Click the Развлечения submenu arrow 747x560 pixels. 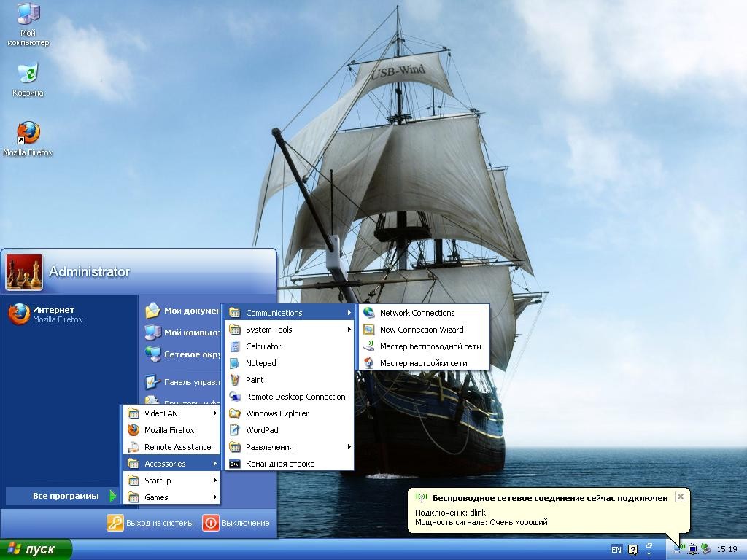point(349,447)
